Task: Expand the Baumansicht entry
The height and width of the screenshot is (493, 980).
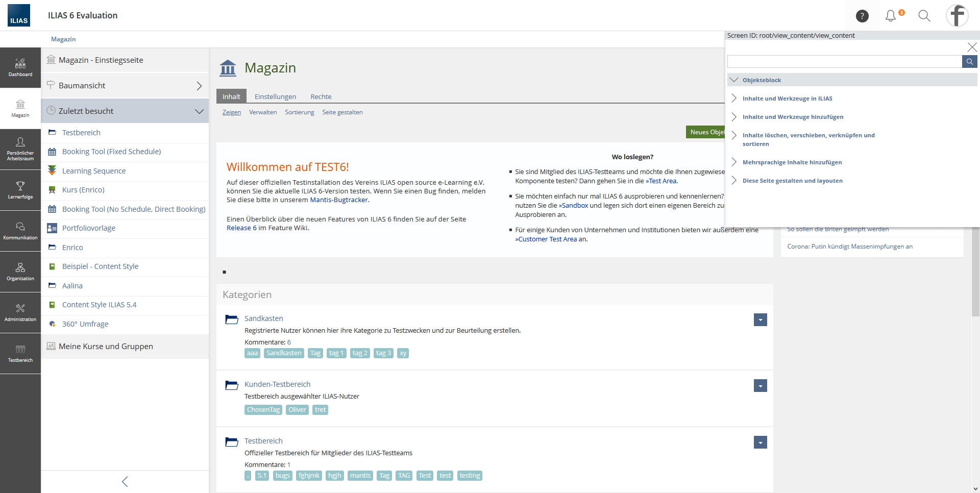Action: point(199,86)
